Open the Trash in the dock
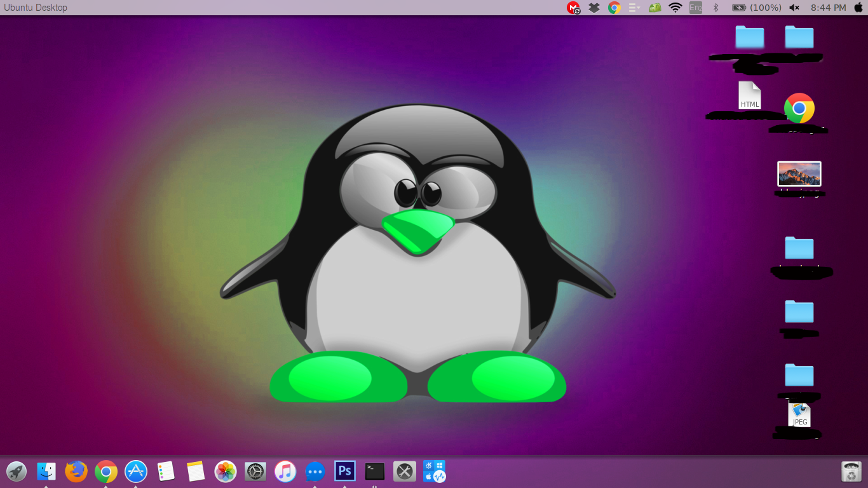Screen dimensions: 868x488 tap(851, 471)
